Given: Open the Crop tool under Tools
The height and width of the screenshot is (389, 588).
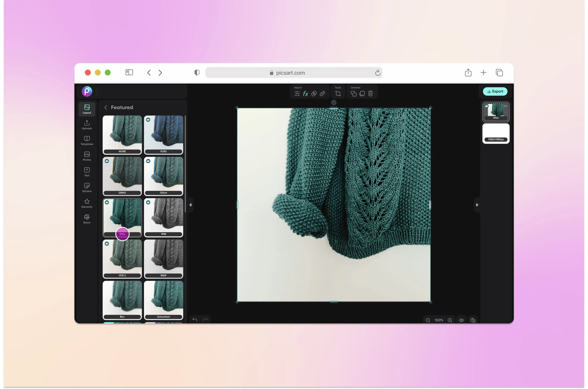Looking at the screenshot, I should pyautogui.click(x=338, y=93).
